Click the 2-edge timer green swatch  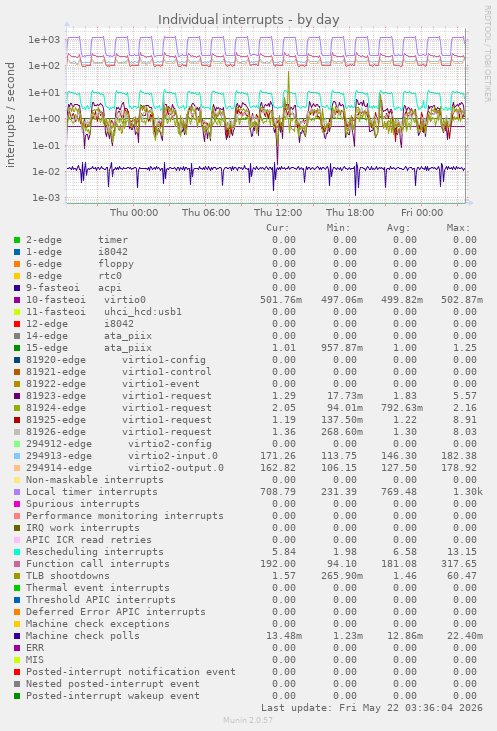coord(17,240)
